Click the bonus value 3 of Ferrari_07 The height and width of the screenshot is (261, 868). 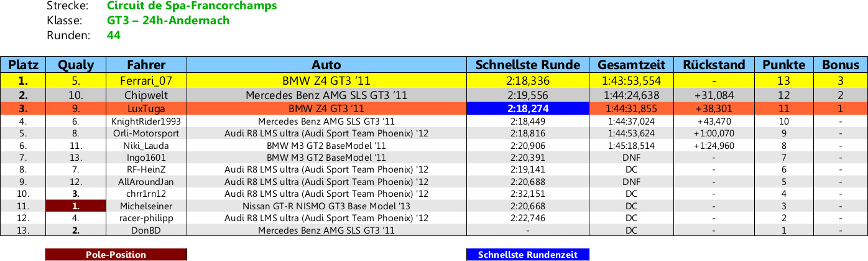pos(841,80)
